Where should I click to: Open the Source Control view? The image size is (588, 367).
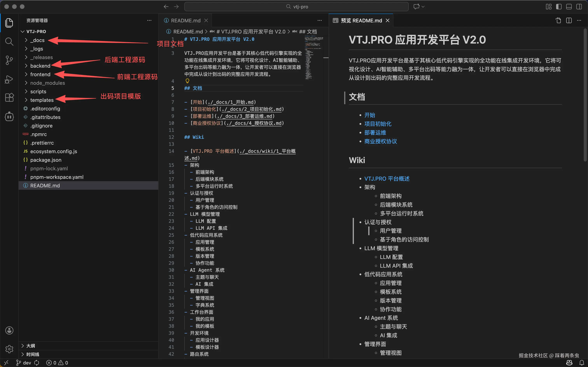pyautogui.click(x=9, y=60)
